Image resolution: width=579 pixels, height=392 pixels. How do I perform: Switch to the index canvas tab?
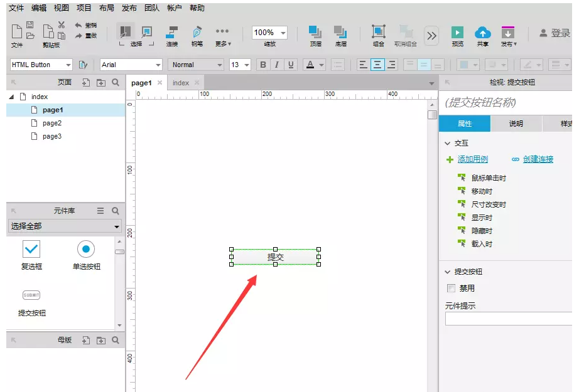click(x=181, y=83)
